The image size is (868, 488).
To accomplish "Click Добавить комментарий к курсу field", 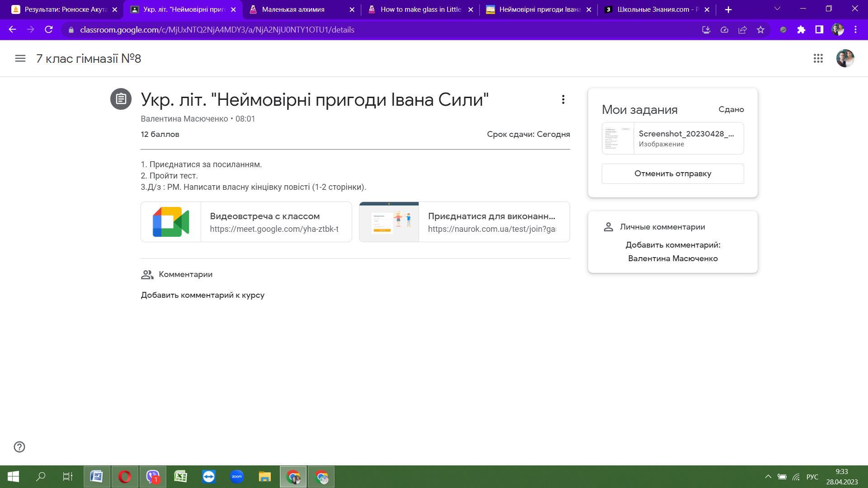I will 203,295.
